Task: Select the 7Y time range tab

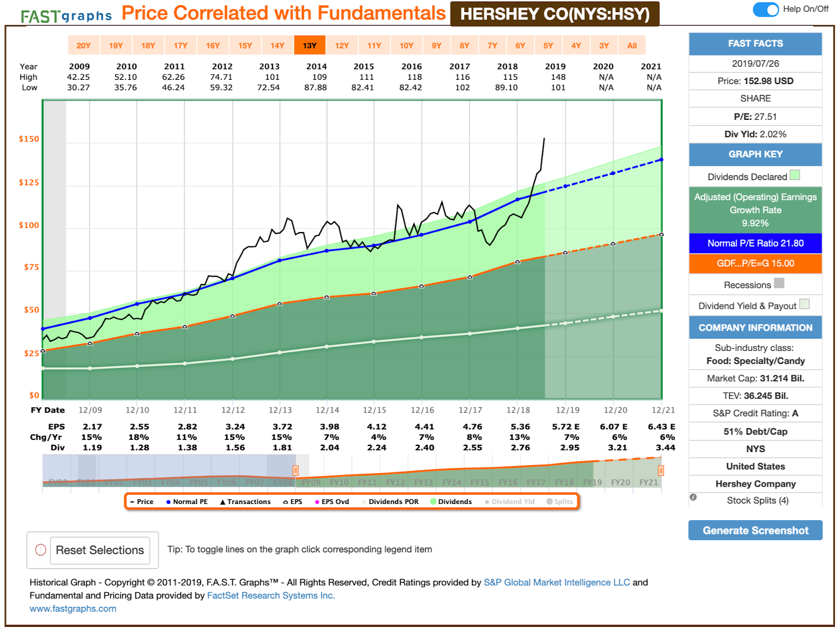Action: point(492,45)
